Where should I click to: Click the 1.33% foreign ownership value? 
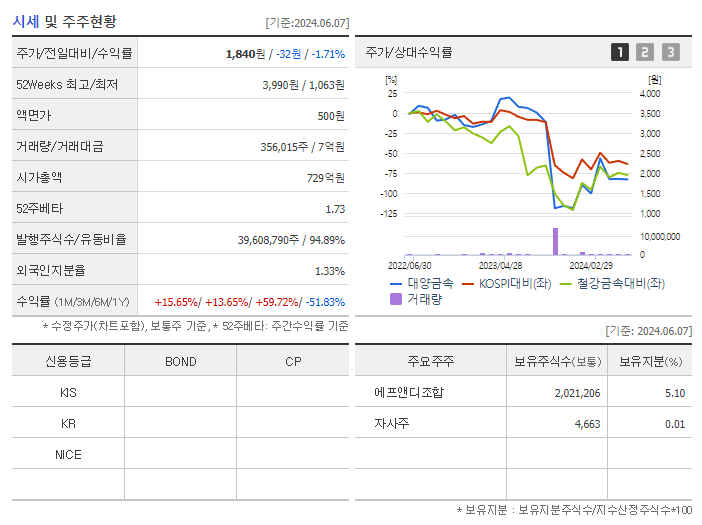pos(330,271)
